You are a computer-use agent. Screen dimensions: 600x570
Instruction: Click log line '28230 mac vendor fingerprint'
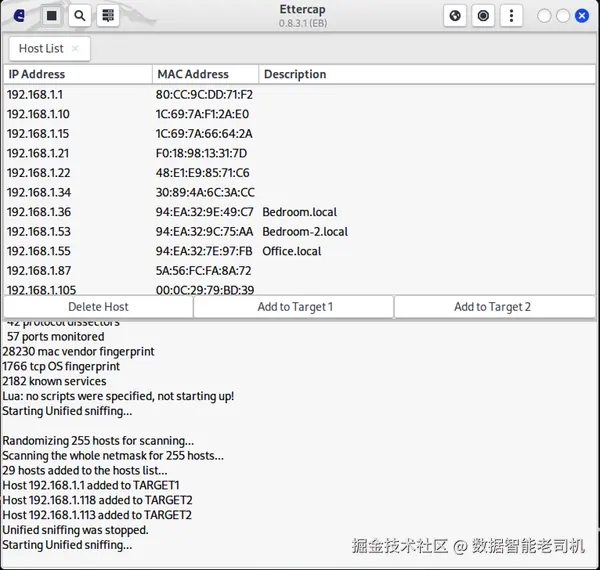click(78, 351)
